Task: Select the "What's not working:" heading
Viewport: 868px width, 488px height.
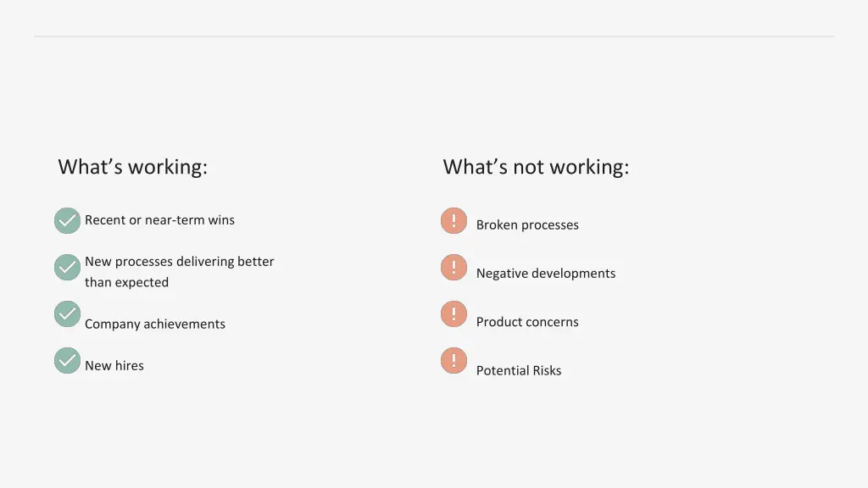Action: (536, 167)
